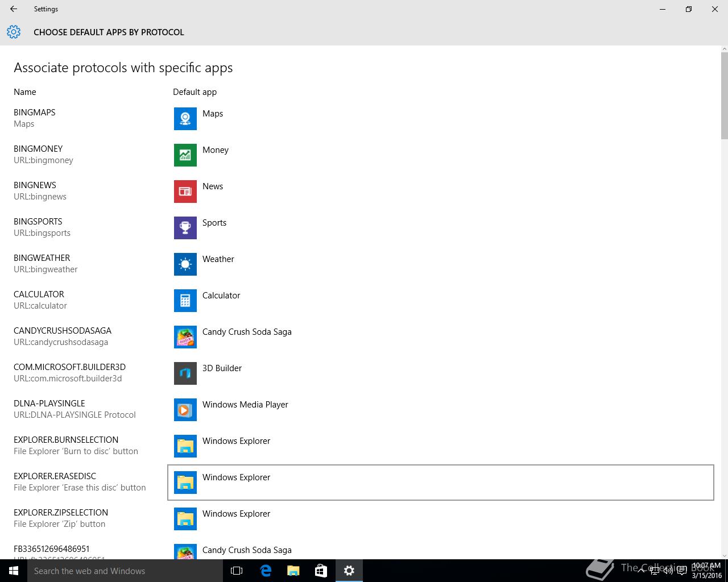The image size is (728, 582).
Task: Change default app labeled Weather
Action: click(x=218, y=259)
